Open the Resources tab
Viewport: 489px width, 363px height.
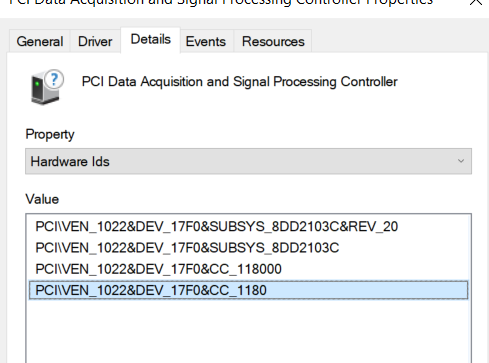(x=273, y=41)
